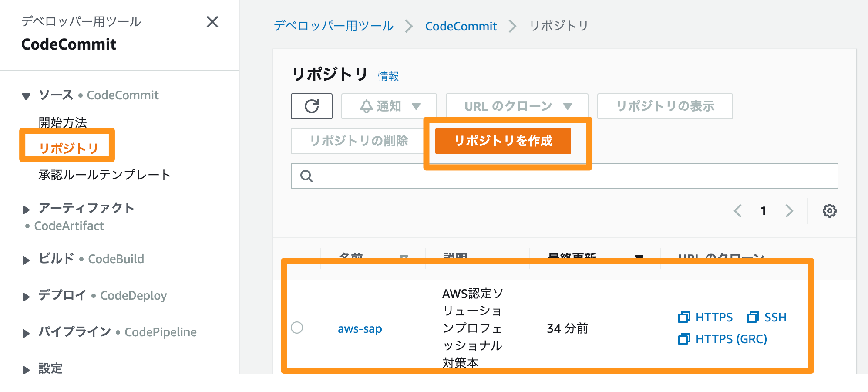Open デベロッパー用ツール breadcrumb link
This screenshot has width=868, height=392.
tap(334, 26)
